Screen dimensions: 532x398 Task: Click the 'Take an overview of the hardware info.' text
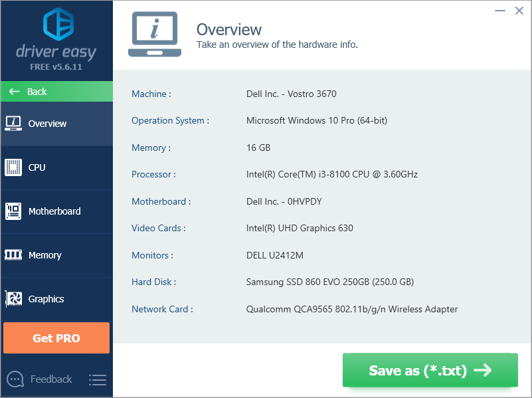[277, 45]
